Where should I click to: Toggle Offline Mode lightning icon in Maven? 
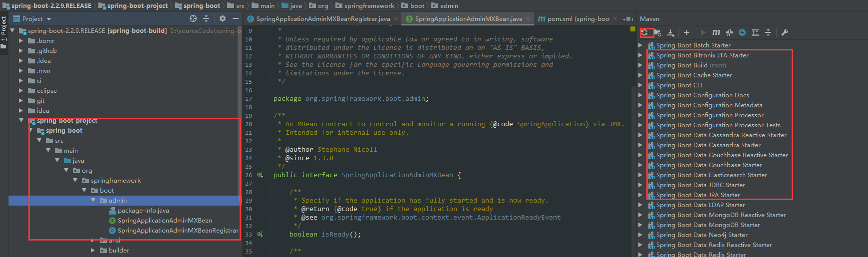pyautogui.click(x=742, y=32)
